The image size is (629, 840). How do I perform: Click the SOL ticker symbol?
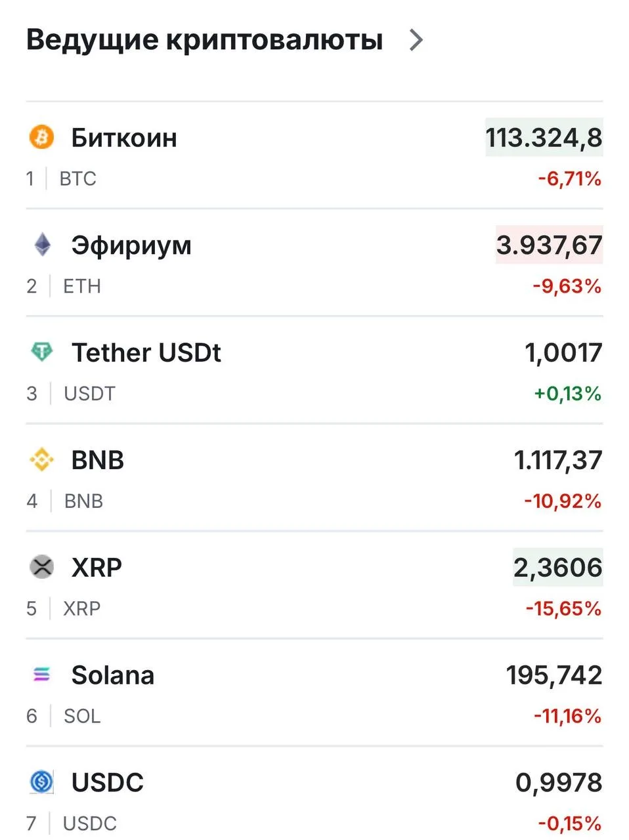click(x=82, y=716)
